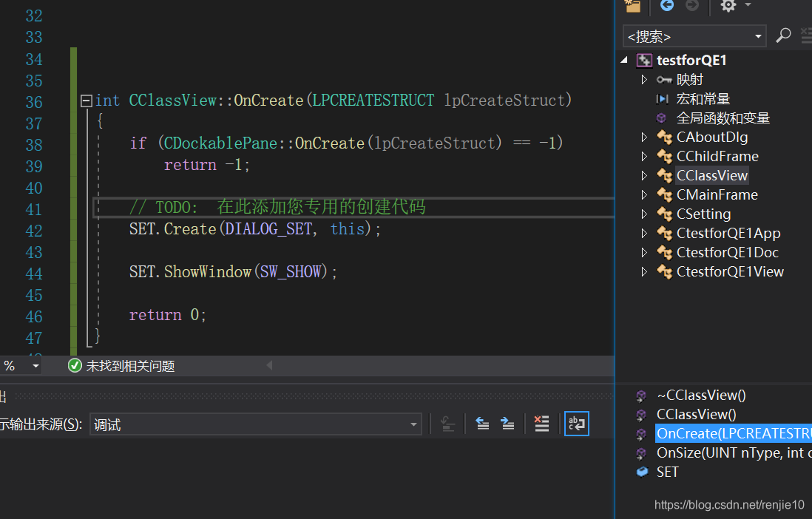Image resolution: width=812 pixels, height=519 pixels.
Task: Open the search box dropdown arrow
Action: [758, 37]
